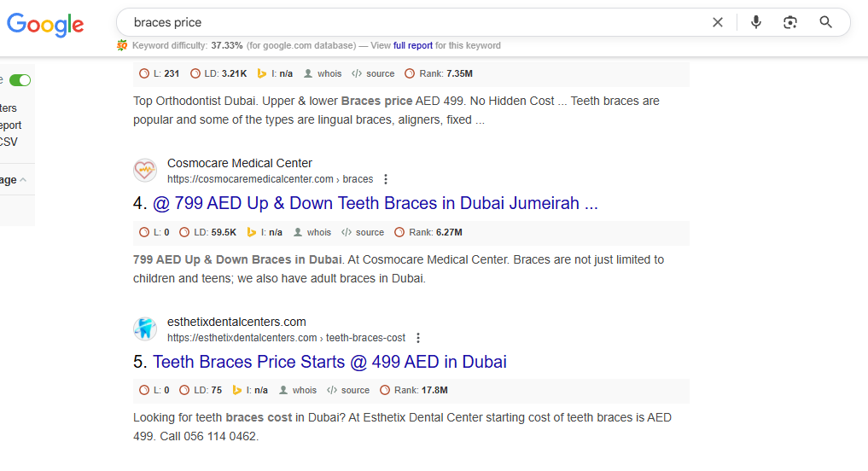This screenshot has width=868, height=471.
Task: Focus the 'braces price' search field
Action: point(415,22)
